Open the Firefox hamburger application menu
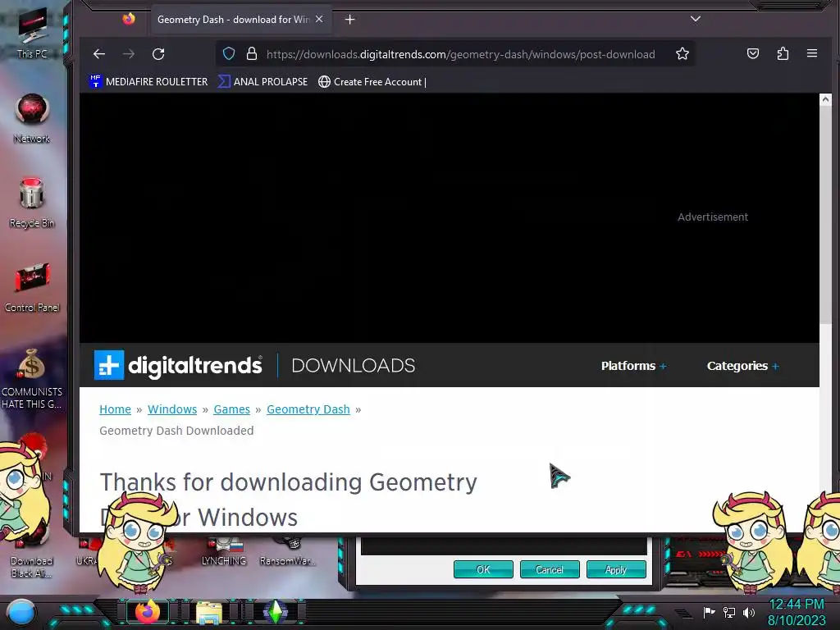The width and height of the screenshot is (840, 630). [x=812, y=53]
